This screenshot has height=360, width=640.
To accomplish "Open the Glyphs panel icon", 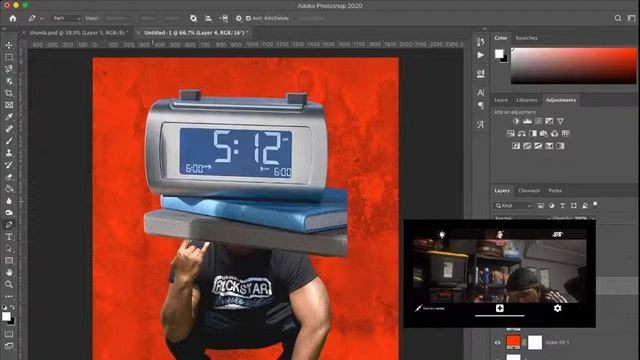I will point(480,124).
